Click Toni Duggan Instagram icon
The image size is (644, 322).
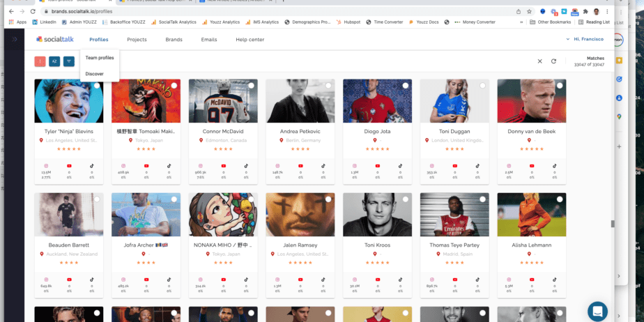click(431, 166)
